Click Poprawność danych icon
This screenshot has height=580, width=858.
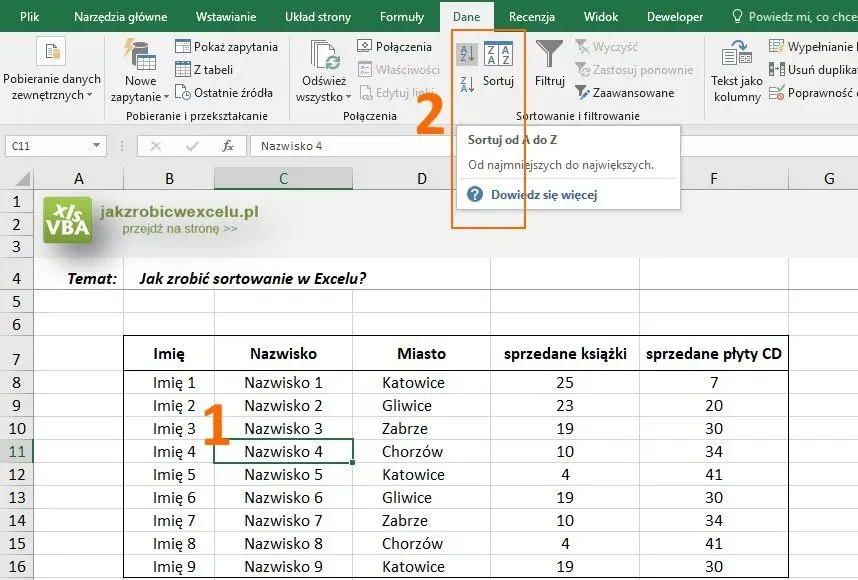[x=776, y=92]
